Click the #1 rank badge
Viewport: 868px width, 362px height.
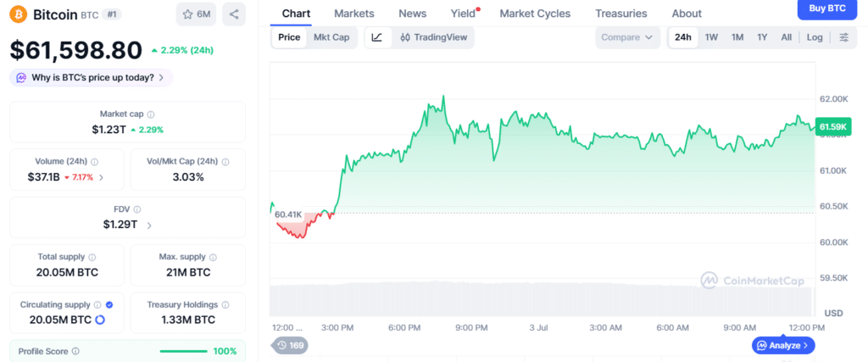(x=112, y=14)
